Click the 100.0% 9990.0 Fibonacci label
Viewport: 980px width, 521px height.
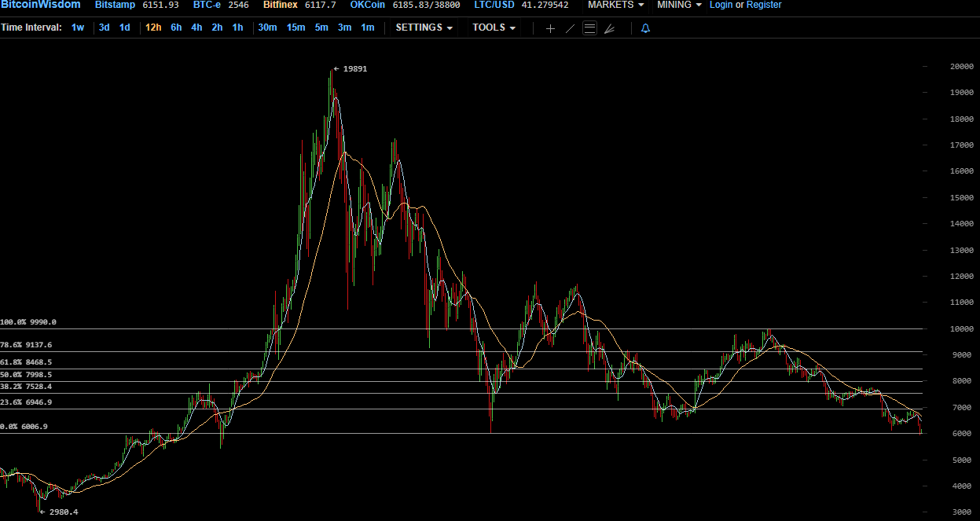pyautogui.click(x=28, y=322)
